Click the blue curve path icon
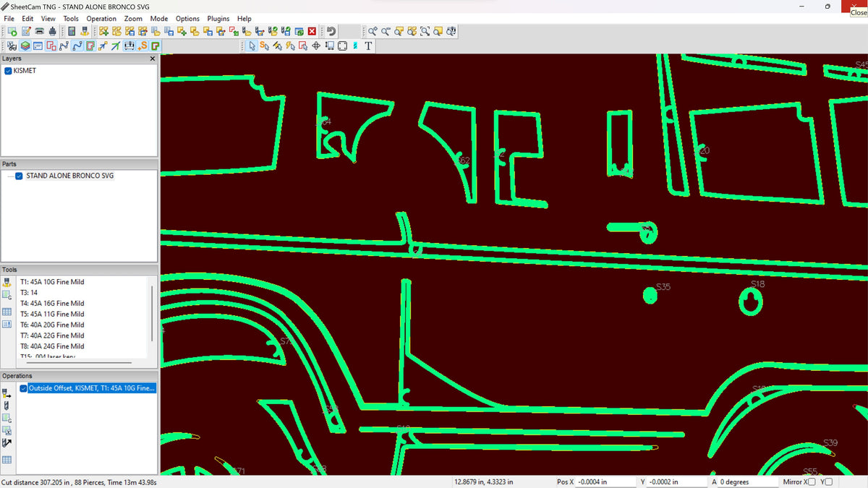 coord(77,46)
